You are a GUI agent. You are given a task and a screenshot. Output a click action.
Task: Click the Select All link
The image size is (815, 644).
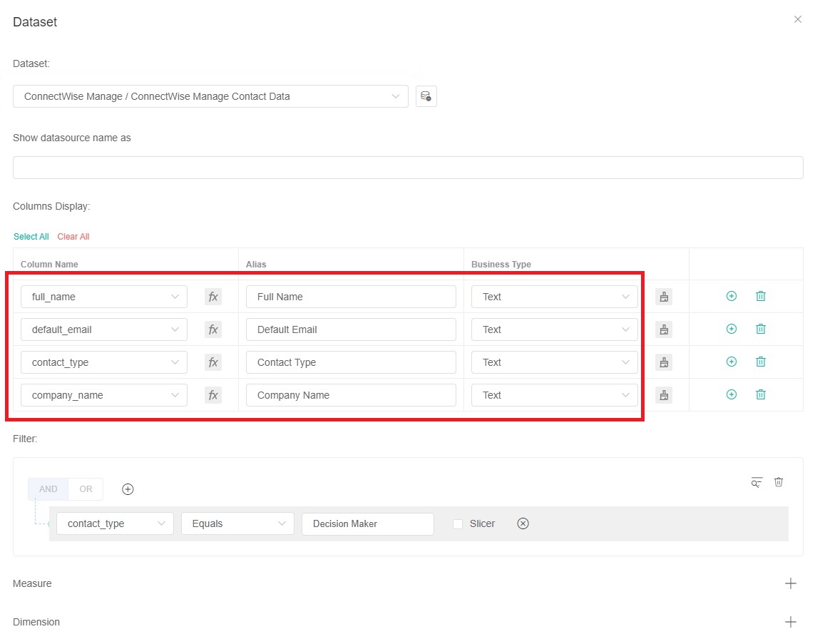31,236
